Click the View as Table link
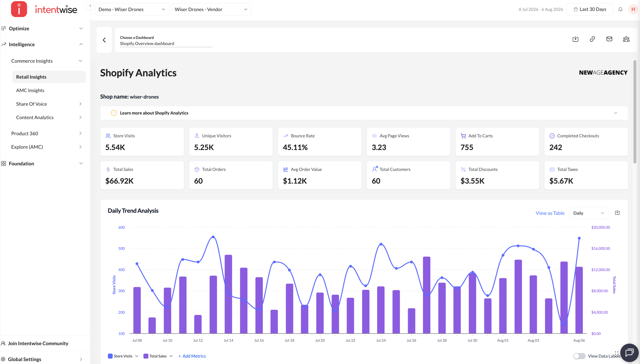640x364 pixels. (x=550, y=213)
